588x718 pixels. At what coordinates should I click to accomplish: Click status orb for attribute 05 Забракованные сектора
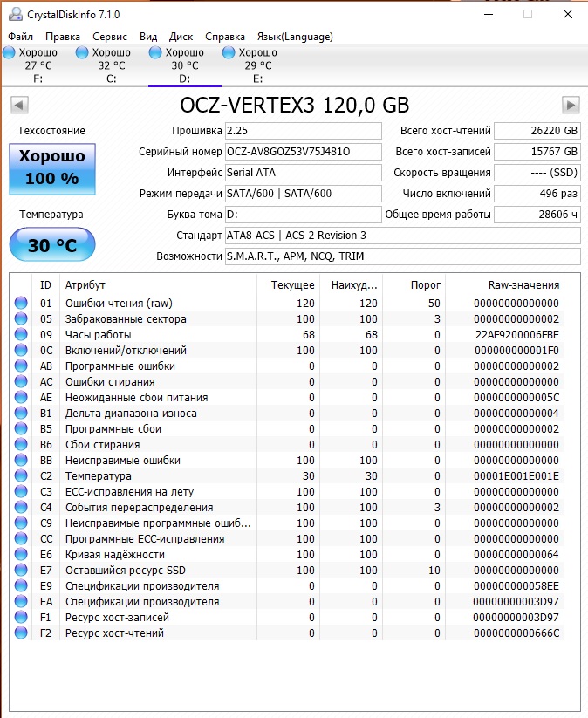click(x=21, y=318)
